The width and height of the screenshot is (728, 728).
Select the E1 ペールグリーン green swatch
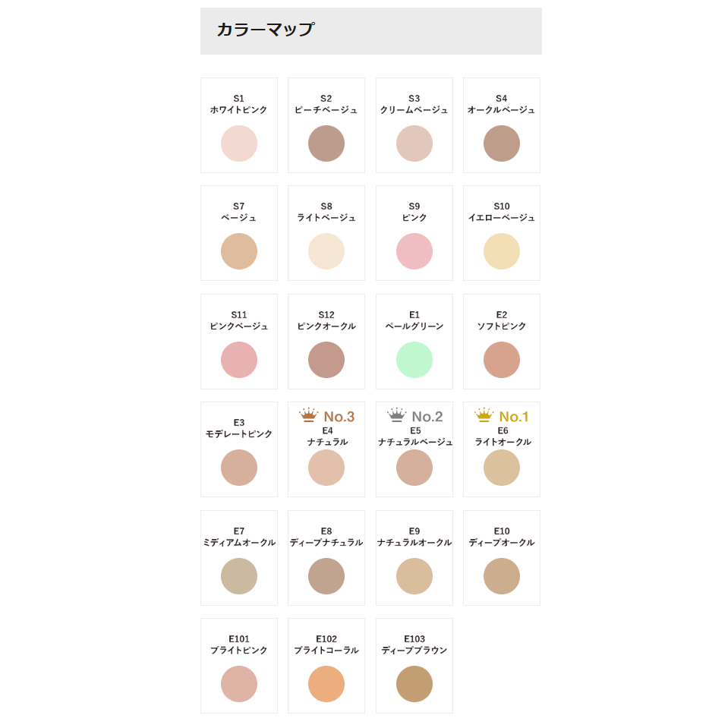click(414, 360)
